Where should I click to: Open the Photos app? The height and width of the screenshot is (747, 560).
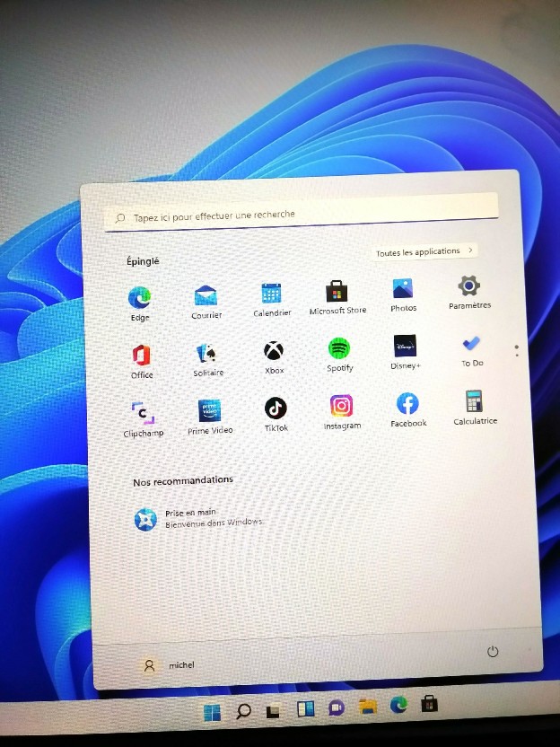(403, 294)
